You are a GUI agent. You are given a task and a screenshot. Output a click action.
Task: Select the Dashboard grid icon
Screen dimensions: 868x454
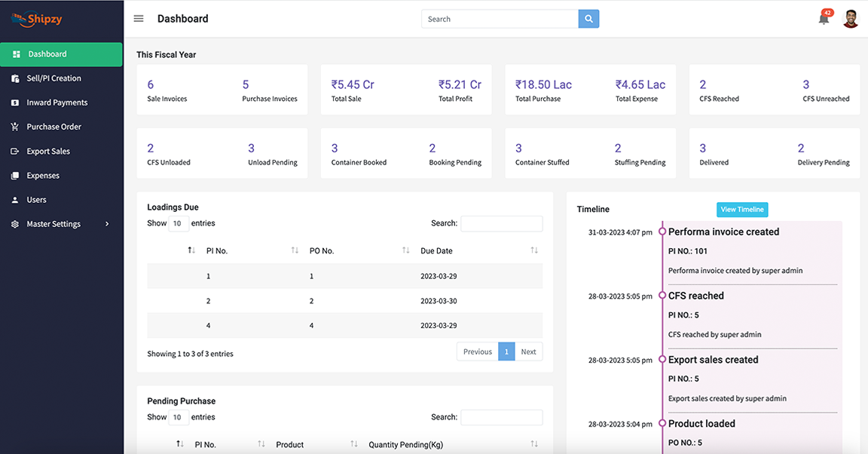tap(17, 54)
